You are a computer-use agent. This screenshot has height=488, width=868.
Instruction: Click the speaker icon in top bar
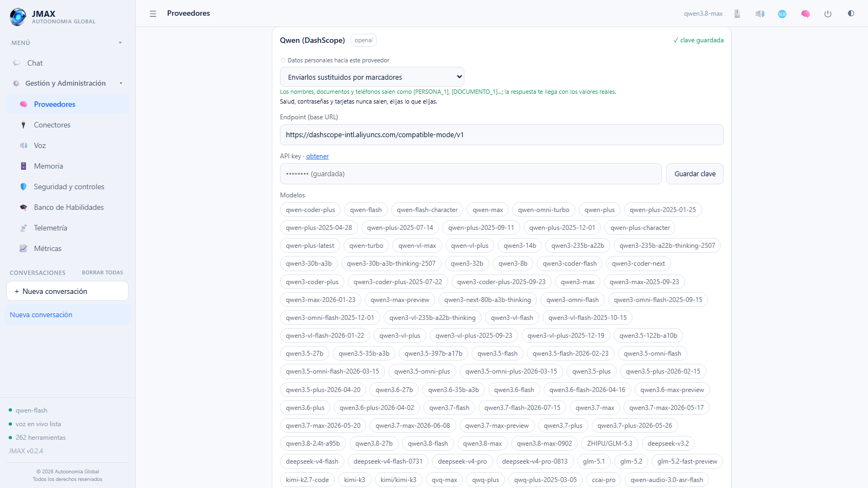click(760, 14)
